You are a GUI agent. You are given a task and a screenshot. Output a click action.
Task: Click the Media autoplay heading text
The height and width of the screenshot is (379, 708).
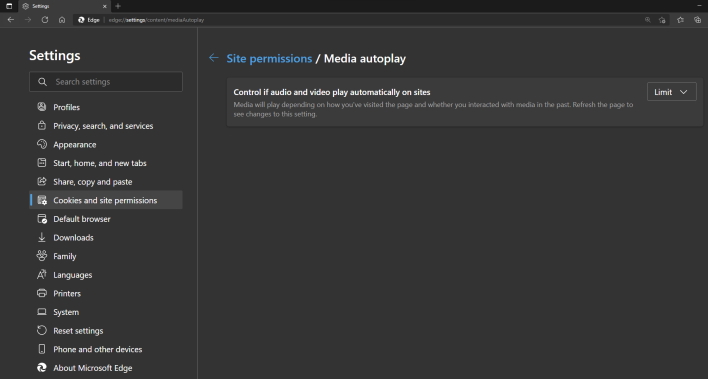pos(365,59)
